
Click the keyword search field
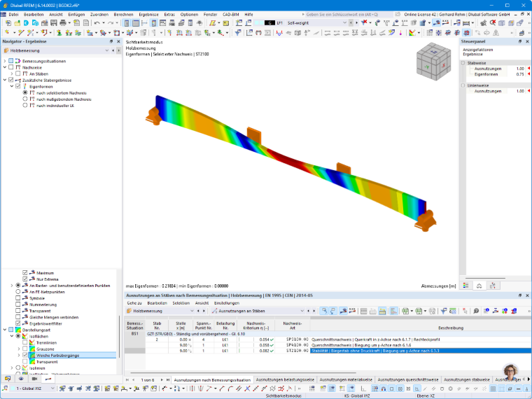[x=349, y=14]
